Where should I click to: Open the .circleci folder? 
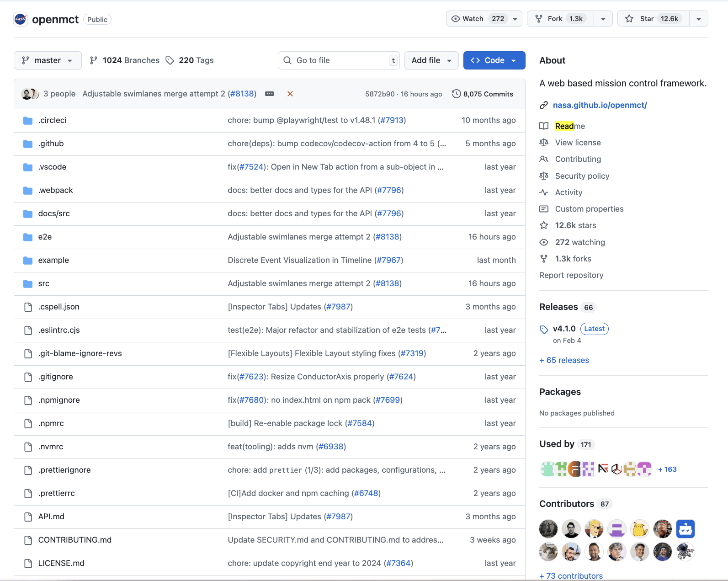52,120
